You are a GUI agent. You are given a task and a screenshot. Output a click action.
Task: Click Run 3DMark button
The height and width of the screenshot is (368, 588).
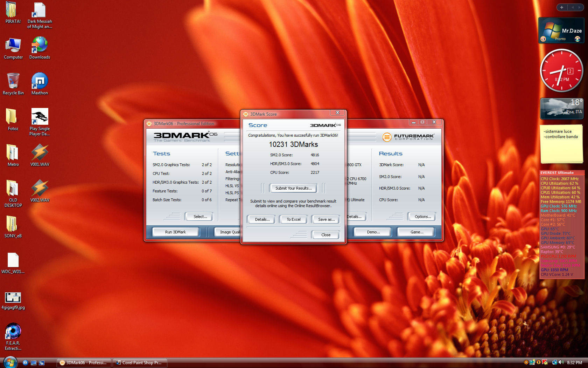pos(175,232)
